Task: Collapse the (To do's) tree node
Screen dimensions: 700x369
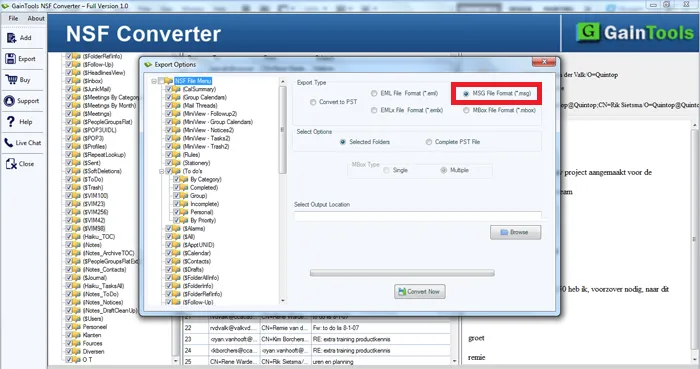Action: 162,171
